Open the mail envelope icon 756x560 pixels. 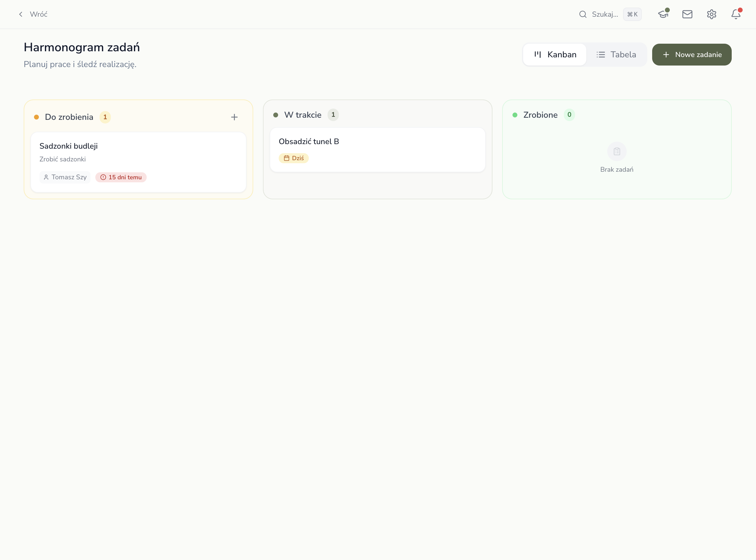click(687, 14)
